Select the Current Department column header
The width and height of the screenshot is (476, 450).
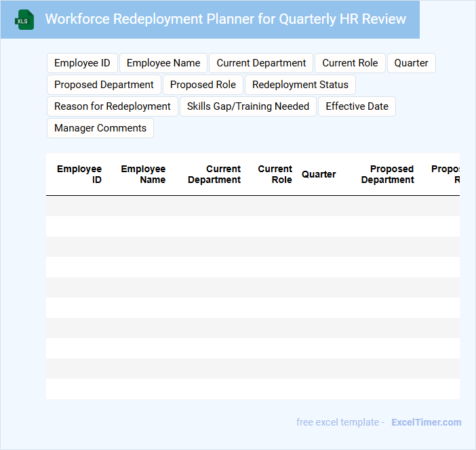(x=214, y=174)
